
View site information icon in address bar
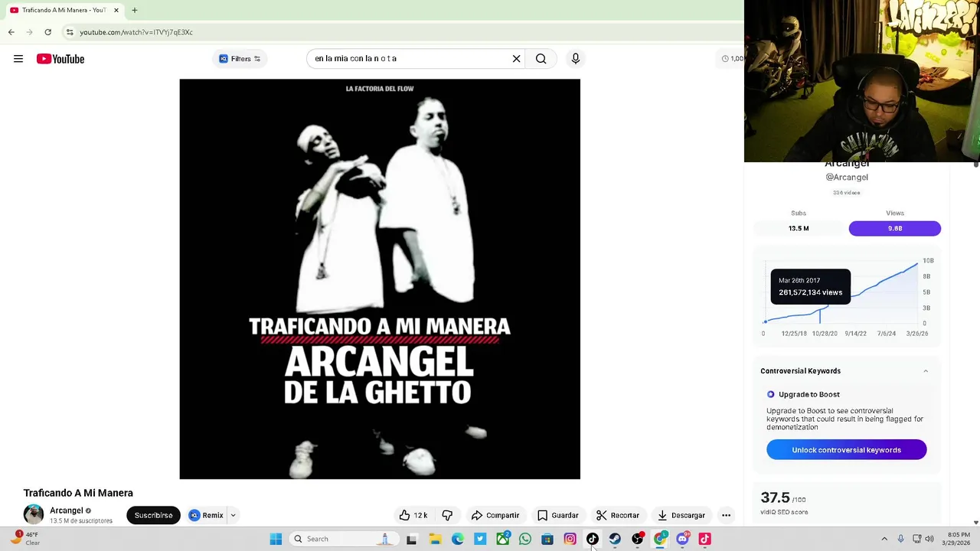[x=70, y=32]
